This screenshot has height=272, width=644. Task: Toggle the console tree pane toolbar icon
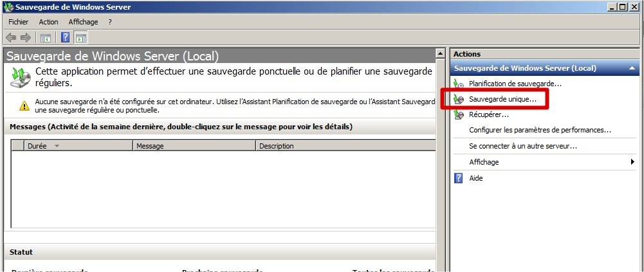click(x=45, y=37)
